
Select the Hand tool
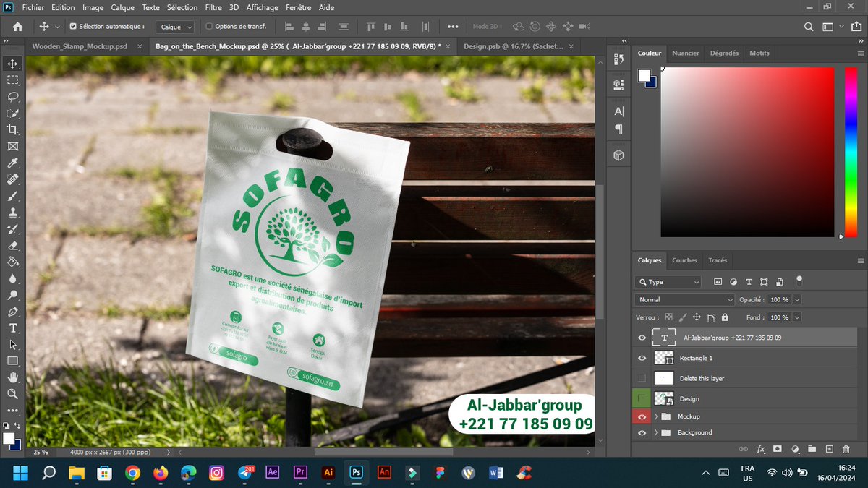pyautogui.click(x=12, y=377)
